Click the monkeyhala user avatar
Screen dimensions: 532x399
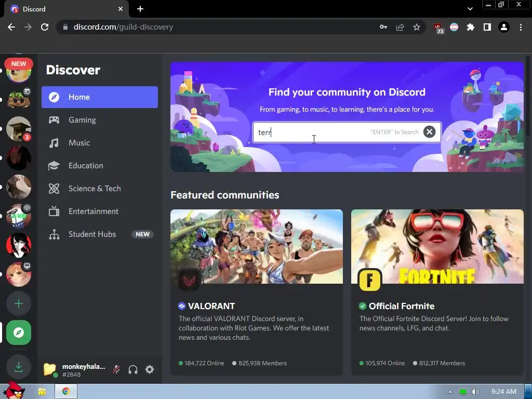pyautogui.click(x=50, y=369)
